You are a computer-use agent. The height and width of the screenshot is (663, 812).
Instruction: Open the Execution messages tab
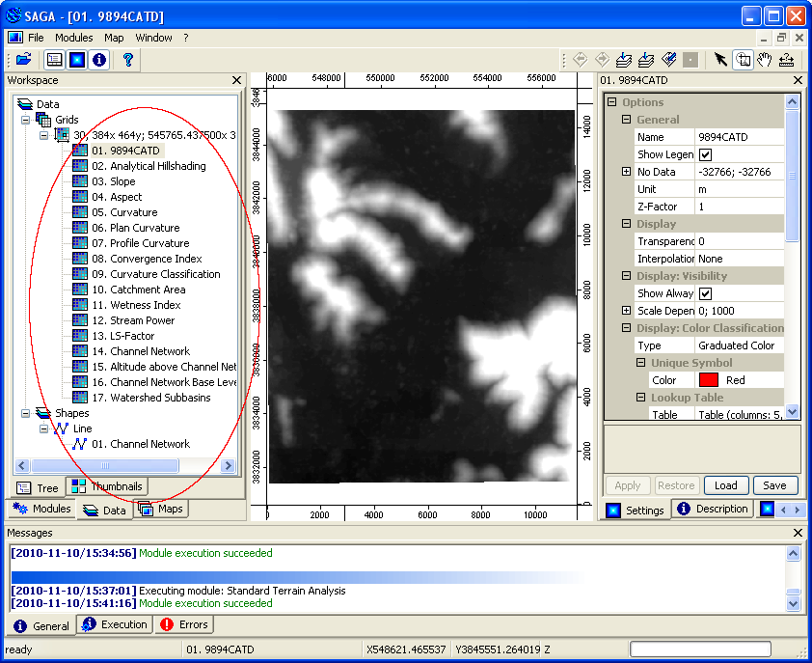click(115, 624)
